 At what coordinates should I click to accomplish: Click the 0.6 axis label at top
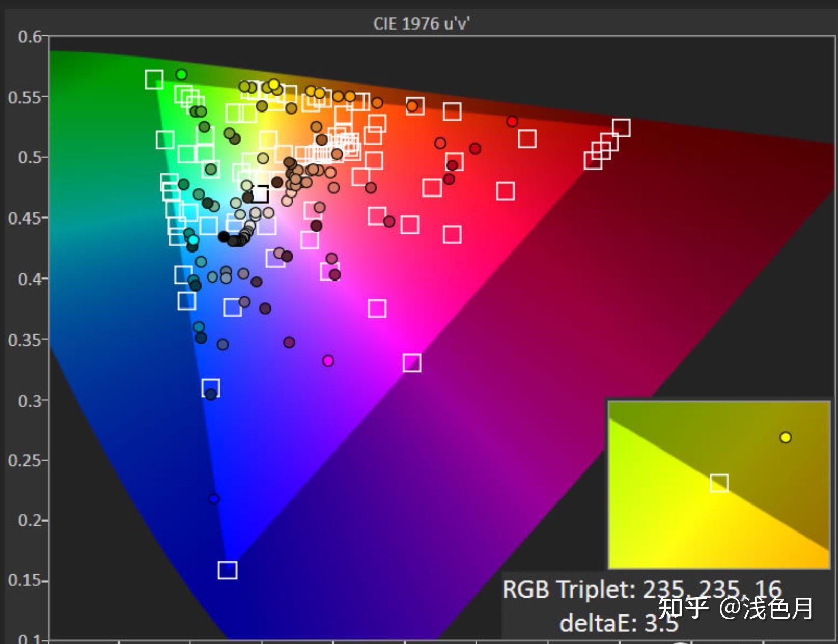point(30,37)
